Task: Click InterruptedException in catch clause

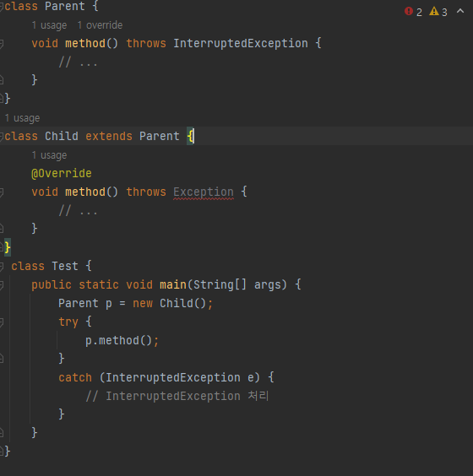Action: (x=173, y=377)
